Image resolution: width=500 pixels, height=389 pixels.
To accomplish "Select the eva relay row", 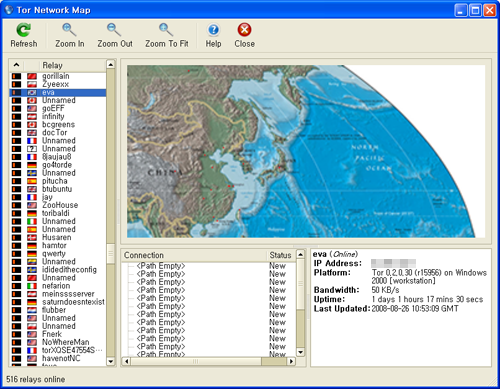I will [x=58, y=92].
